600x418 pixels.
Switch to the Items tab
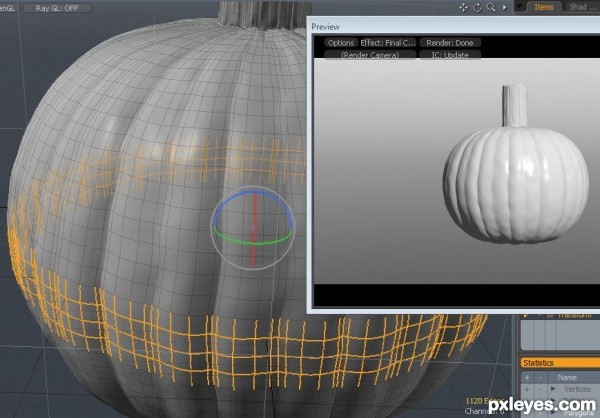pyautogui.click(x=543, y=7)
